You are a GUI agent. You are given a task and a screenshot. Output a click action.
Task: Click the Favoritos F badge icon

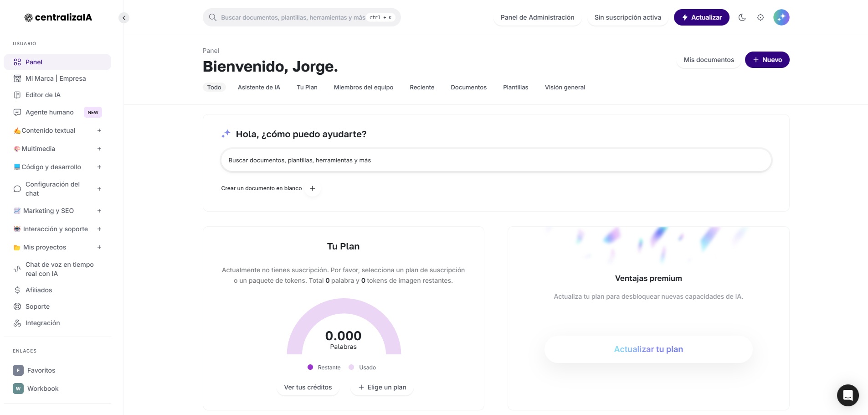tap(18, 370)
